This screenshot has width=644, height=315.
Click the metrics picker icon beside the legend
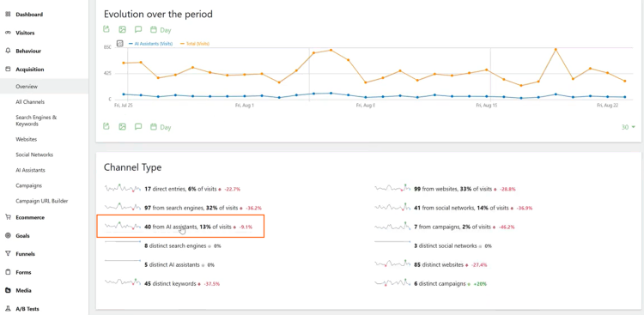pyautogui.click(x=120, y=43)
